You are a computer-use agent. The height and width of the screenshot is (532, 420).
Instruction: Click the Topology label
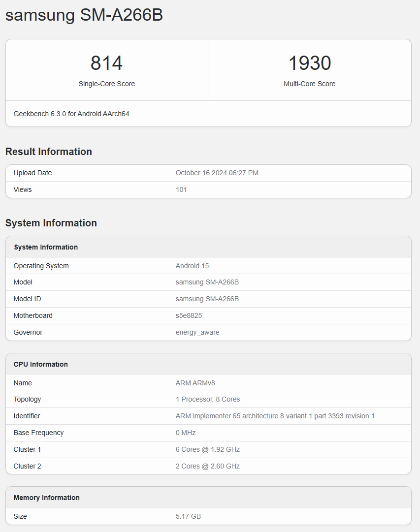(27, 399)
